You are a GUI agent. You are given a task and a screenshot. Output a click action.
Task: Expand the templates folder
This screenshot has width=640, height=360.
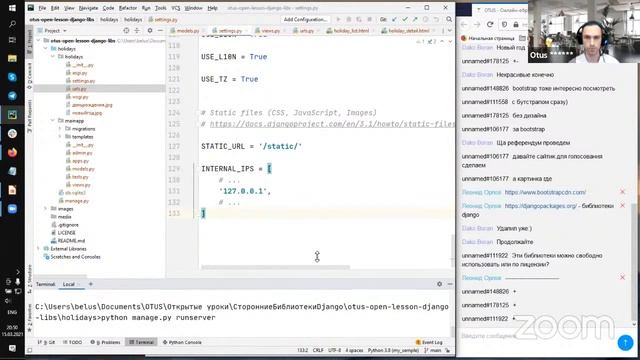60,137
